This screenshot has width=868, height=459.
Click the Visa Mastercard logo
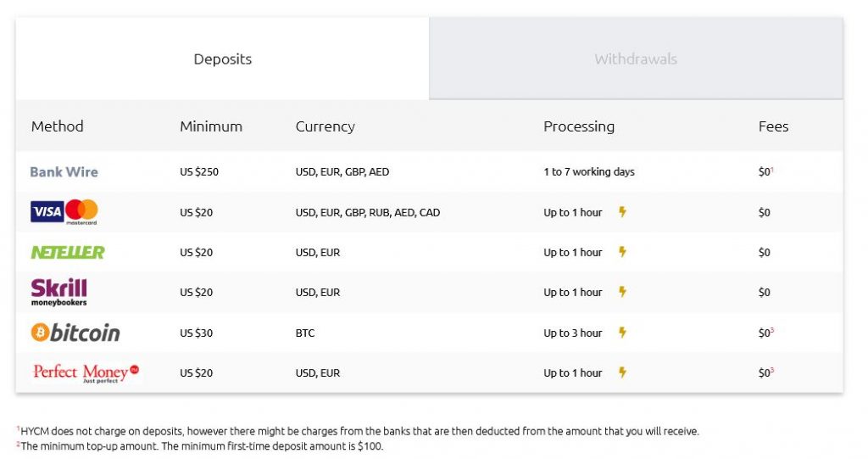tap(64, 211)
